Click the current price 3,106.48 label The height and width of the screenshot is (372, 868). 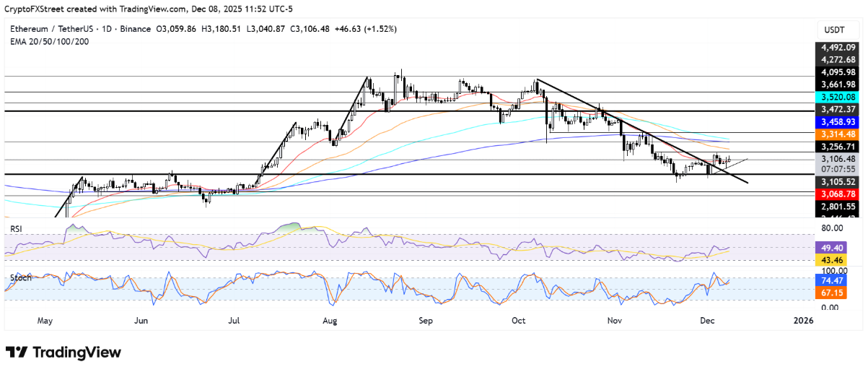tap(836, 159)
